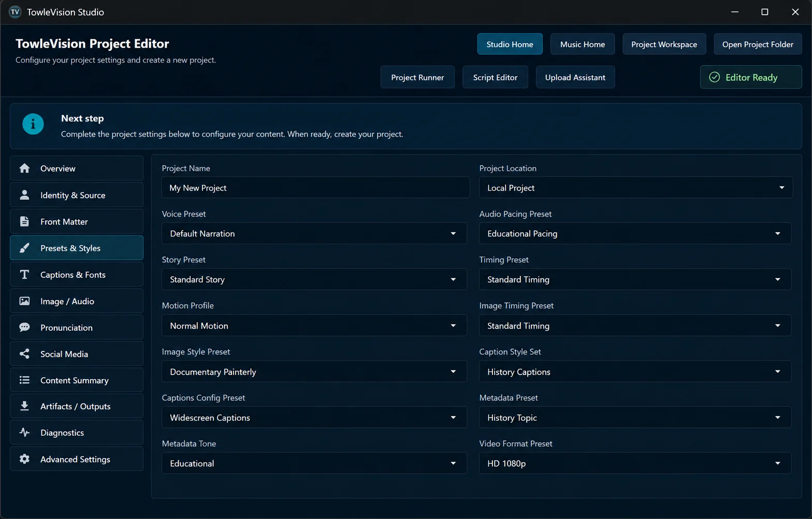Click the gear icon for Advanced Settings
The width and height of the screenshot is (812, 519).
click(x=24, y=458)
